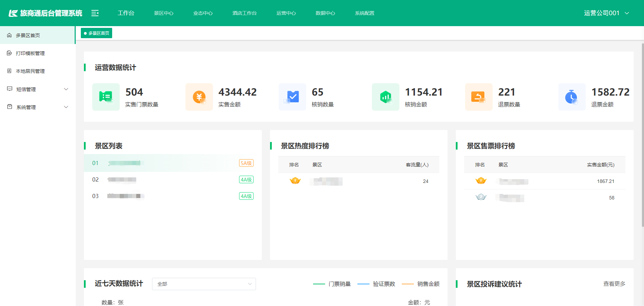Click the 1582.72 退票金额 value
Image resolution: width=644 pixels, height=306 pixels.
(x=611, y=92)
